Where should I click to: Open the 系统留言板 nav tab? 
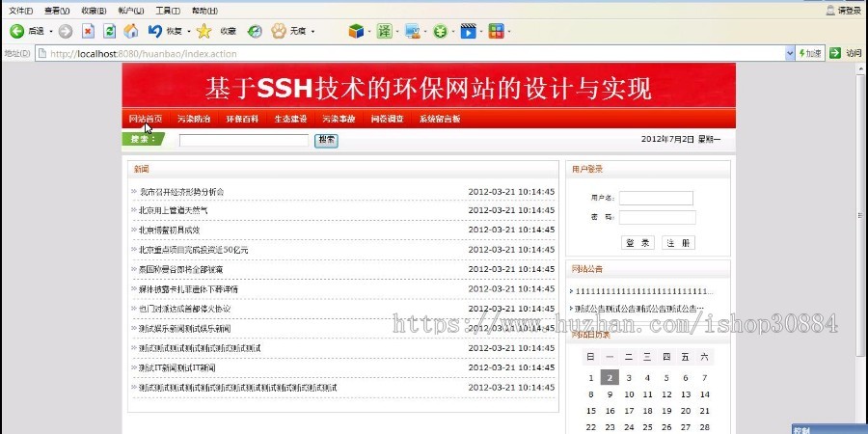click(440, 119)
